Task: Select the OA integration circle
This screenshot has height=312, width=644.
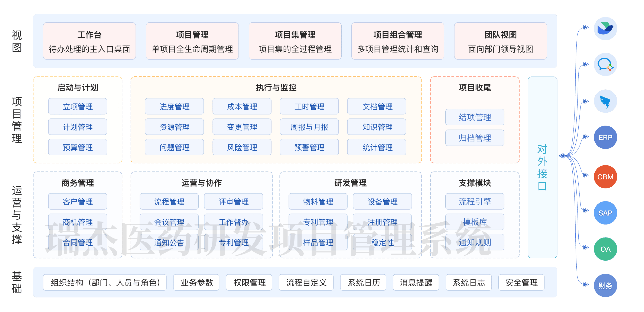Action: (605, 249)
